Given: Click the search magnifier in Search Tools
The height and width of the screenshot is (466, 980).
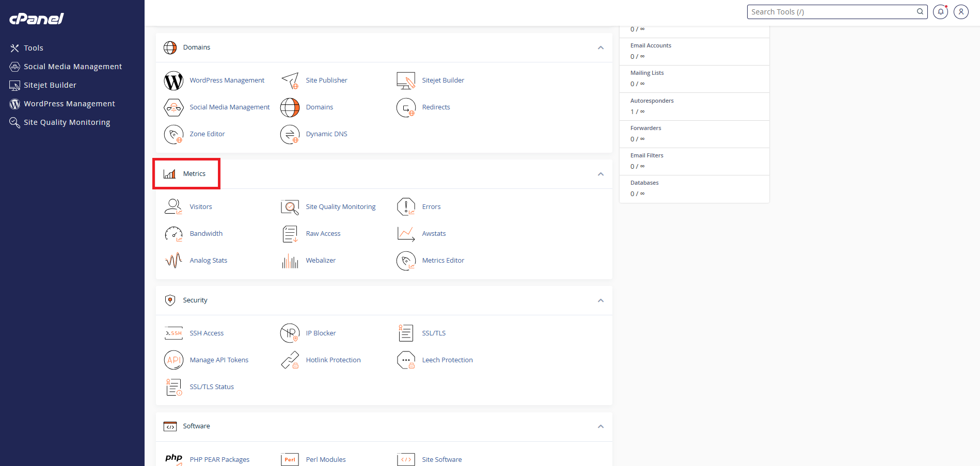Looking at the screenshot, I should 920,12.
